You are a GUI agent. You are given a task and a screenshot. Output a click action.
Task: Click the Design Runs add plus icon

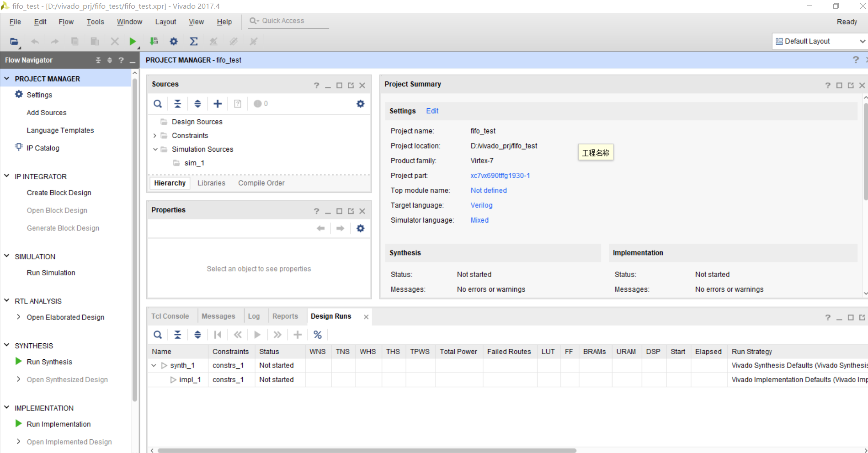pyautogui.click(x=298, y=335)
